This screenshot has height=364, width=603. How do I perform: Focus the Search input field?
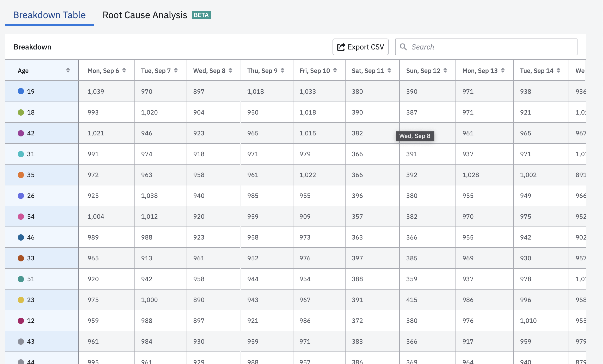pyautogui.click(x=490, y=47)
